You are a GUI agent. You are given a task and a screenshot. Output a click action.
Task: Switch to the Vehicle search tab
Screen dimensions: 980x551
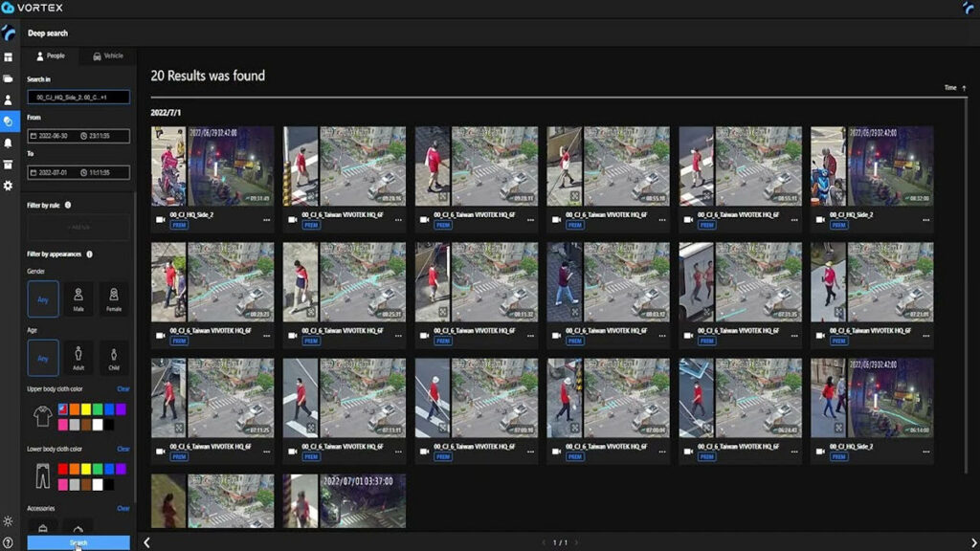[107, 55]
